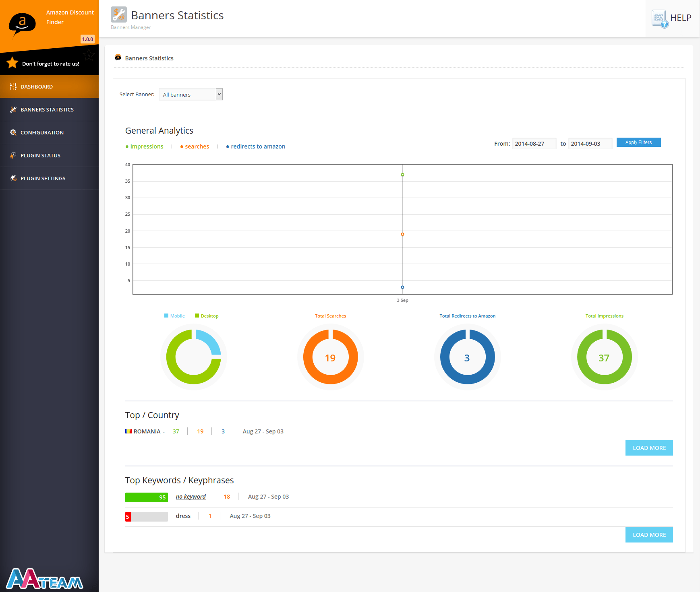Click the From date field
700x592 pixels.
(x=534, y=144)
